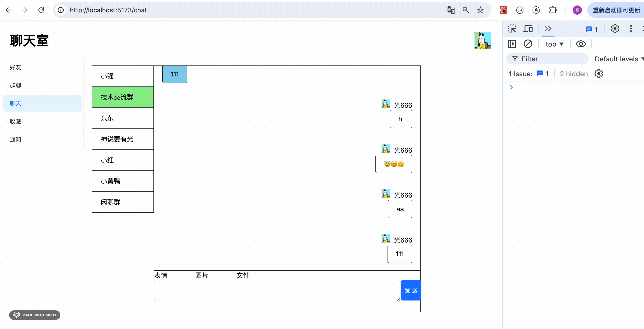
Task: Expand more DevTools tabs chevron
Action: 548,29
